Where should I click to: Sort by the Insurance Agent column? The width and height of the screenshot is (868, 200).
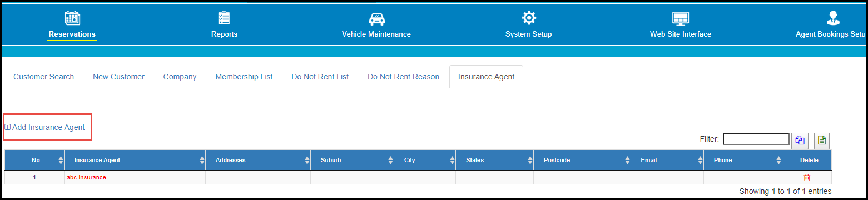(135, 160)
